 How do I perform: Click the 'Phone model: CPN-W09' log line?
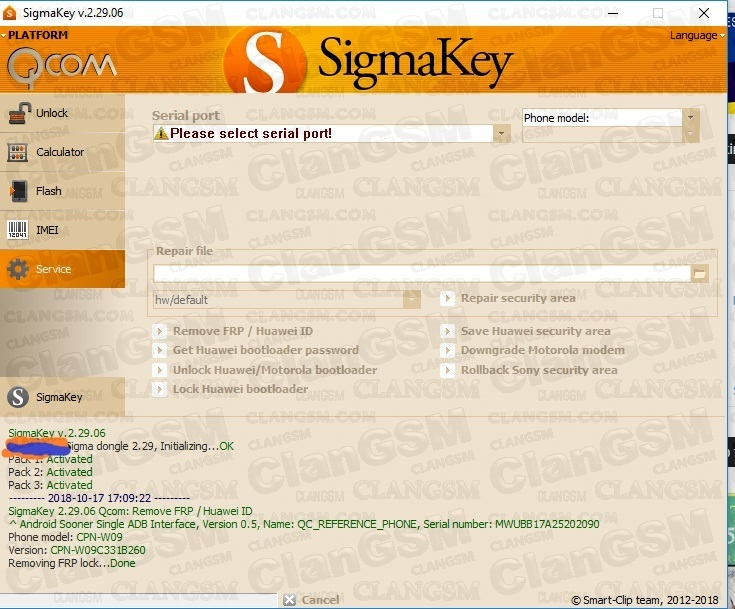[x=65, y=537]
